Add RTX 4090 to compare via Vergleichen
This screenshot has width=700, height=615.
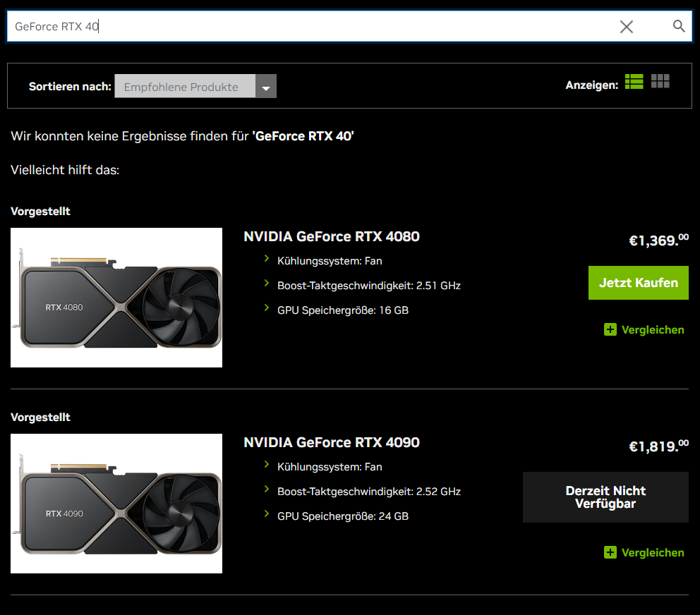[x=644, y=552]
